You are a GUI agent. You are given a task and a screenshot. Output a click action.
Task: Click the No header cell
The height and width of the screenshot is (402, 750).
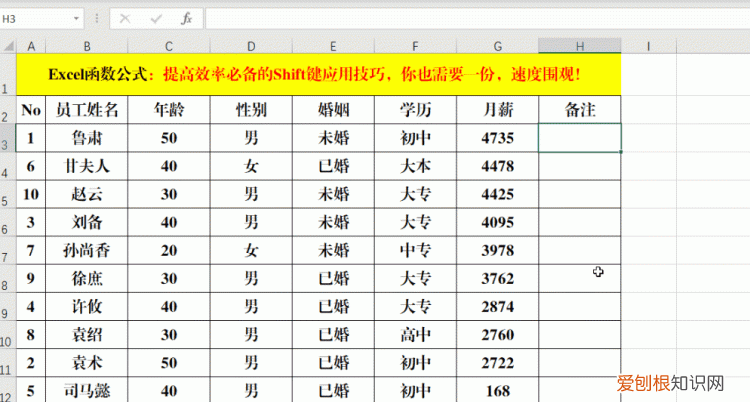coord(31,110)
